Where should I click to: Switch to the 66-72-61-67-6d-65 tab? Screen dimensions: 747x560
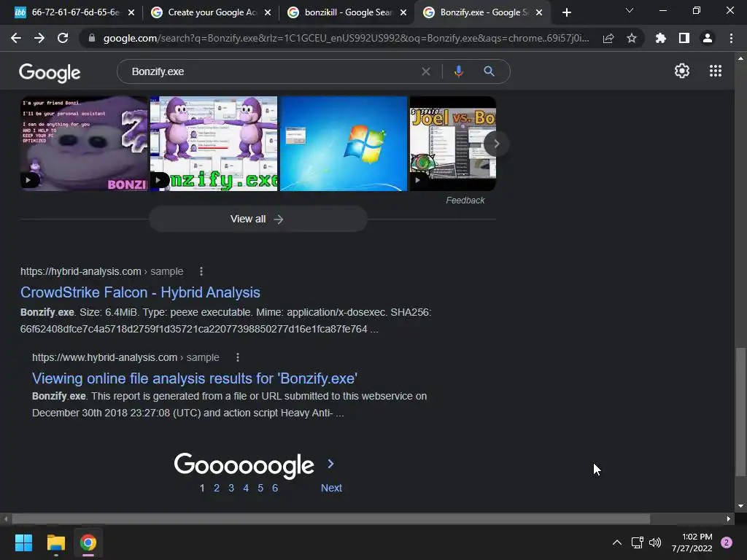coord(74,12)
